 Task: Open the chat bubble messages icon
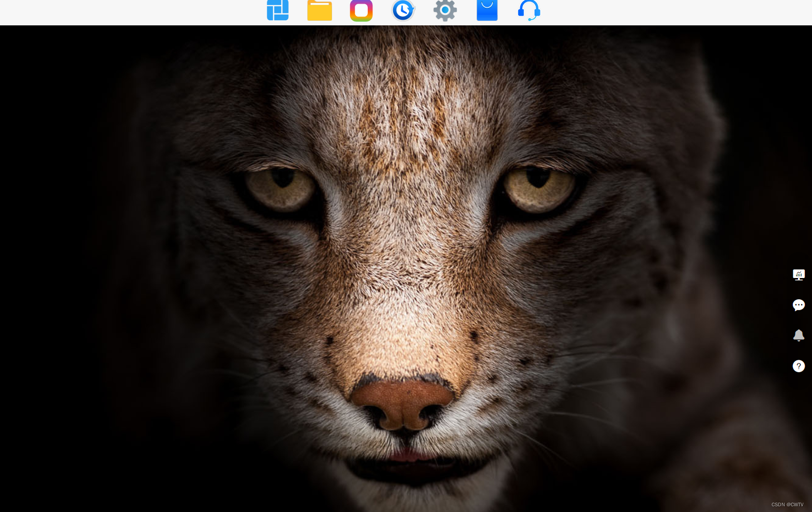799,305
